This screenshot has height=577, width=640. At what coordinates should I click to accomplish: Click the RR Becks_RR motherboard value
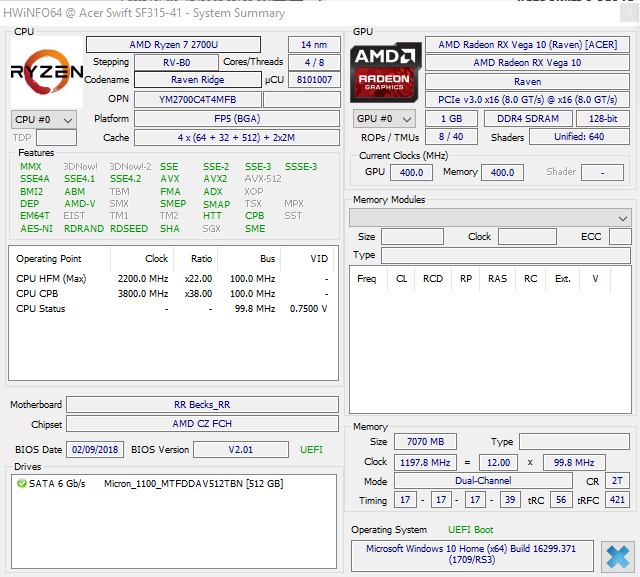[x=202, y=405]
